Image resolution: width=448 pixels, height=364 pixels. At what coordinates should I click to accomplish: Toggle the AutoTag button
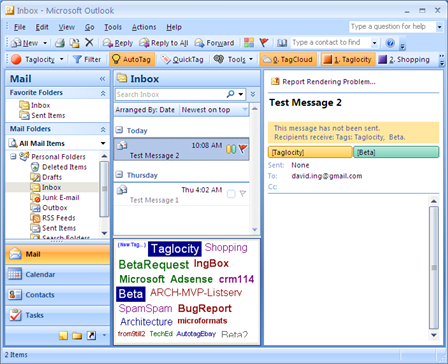tap(132, 59)
